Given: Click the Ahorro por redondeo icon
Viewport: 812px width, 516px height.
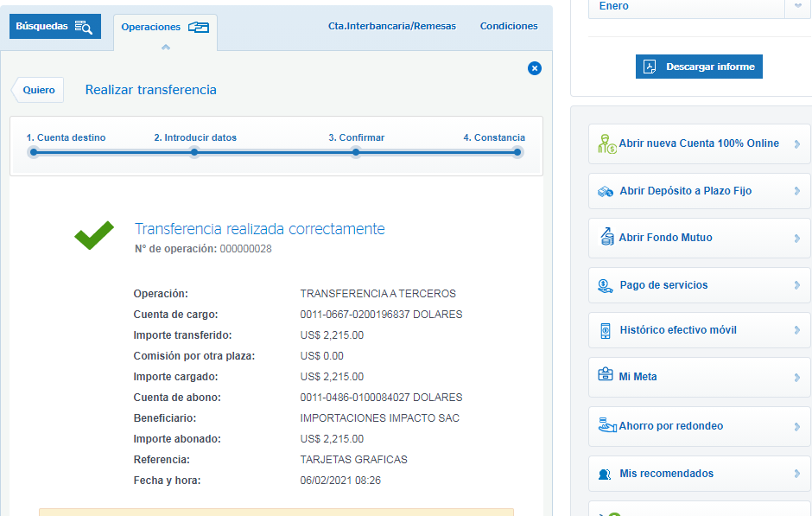Looking at the screenshot, I should point(607,425).
